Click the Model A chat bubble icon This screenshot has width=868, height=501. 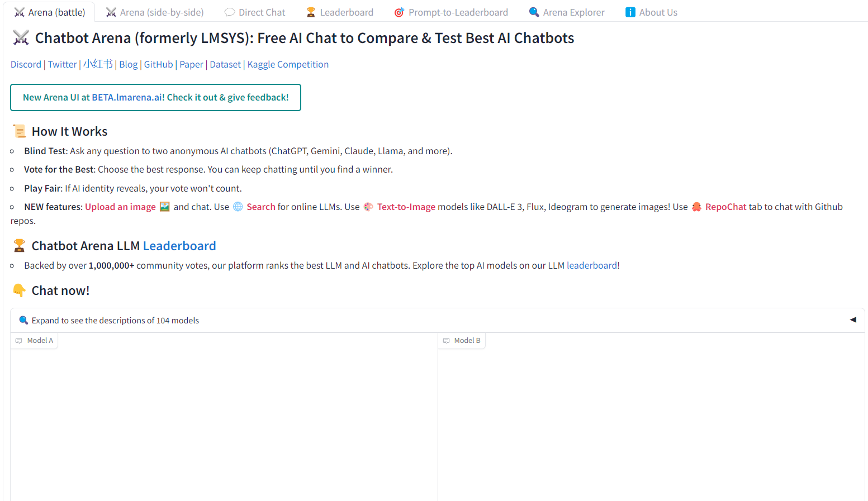coord(19,341)
